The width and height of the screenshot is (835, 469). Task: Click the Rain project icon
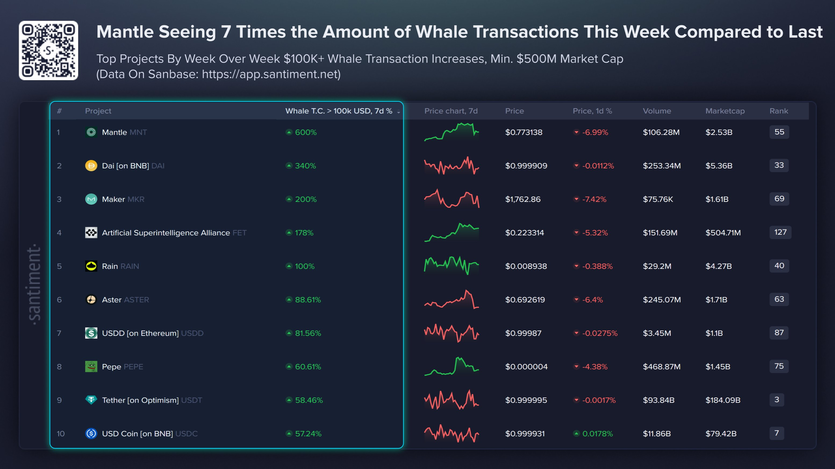pos(91,266)
